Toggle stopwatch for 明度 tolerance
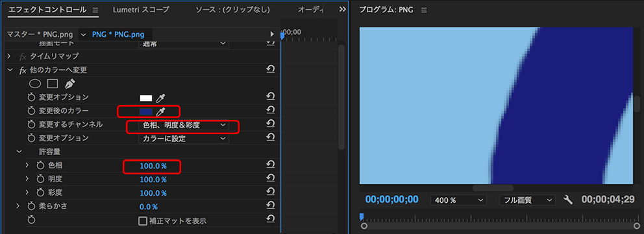 (x=40, y=179)
